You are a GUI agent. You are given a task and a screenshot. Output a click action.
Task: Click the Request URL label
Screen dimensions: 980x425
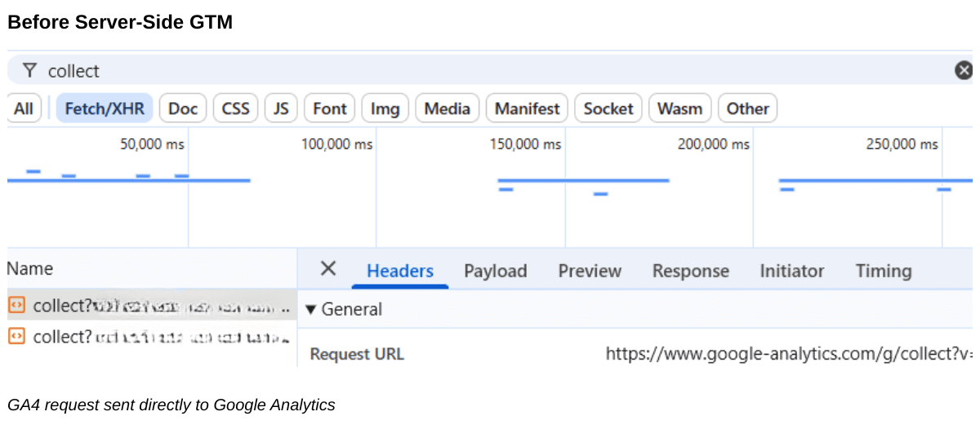tap(357, 354)
